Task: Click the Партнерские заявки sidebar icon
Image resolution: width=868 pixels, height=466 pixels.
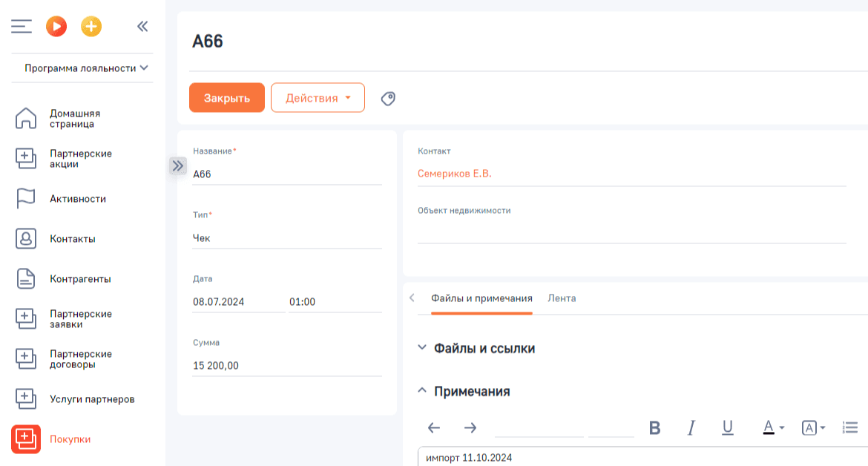Action: (x=25, y=319)
